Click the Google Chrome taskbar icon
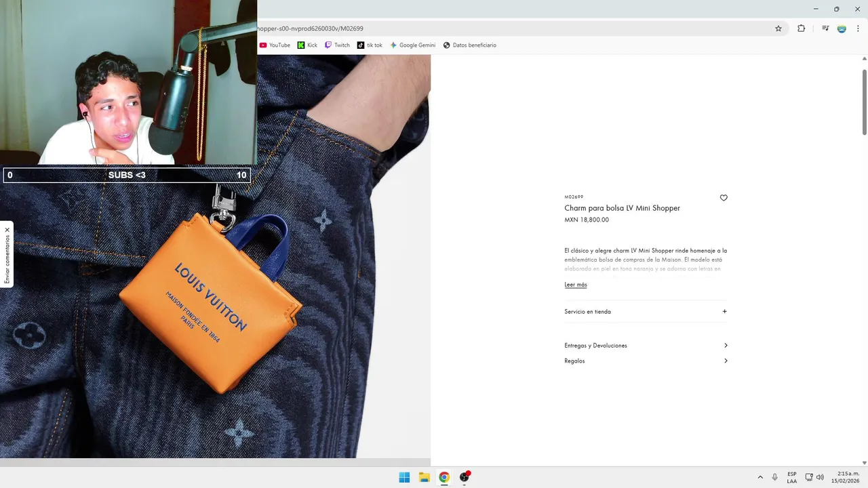The height and width of the screenshot is (488, 868). coord(444,477)
